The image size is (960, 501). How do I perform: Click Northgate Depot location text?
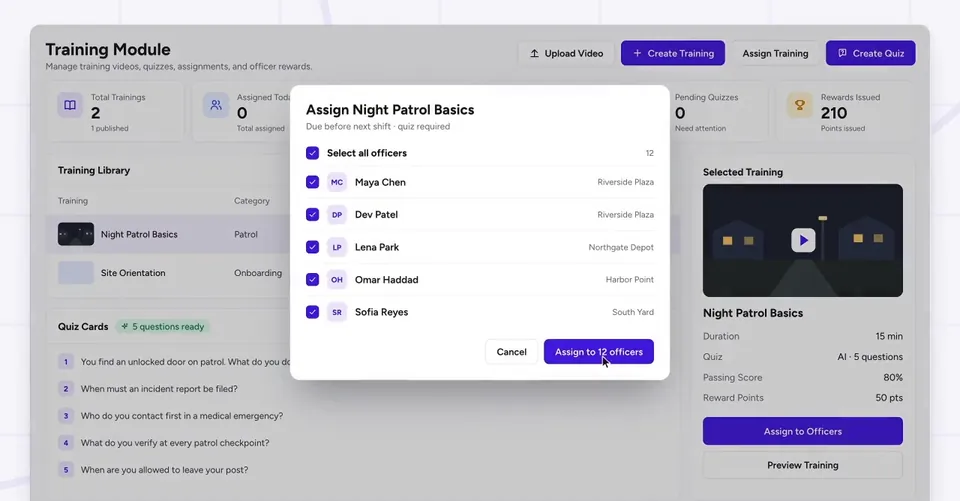click(621, 247)
